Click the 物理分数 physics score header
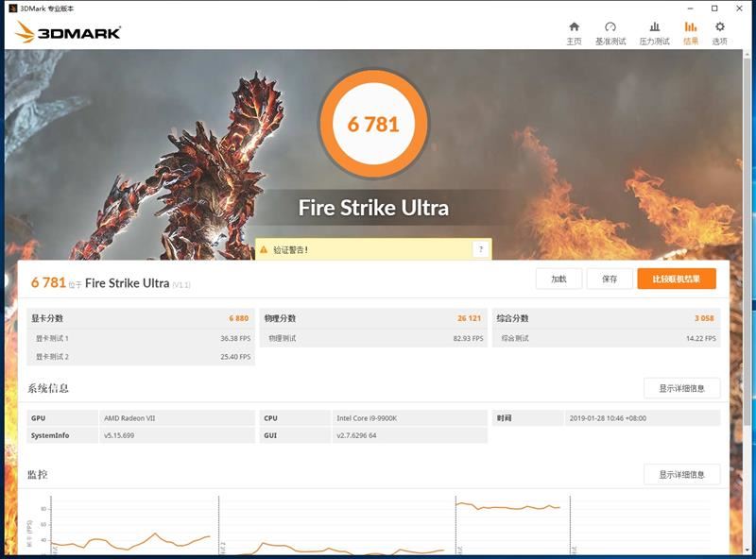Image resolution: width=756 pixels, height=559 pixels. pyautogui.click(x=280, y=318)
